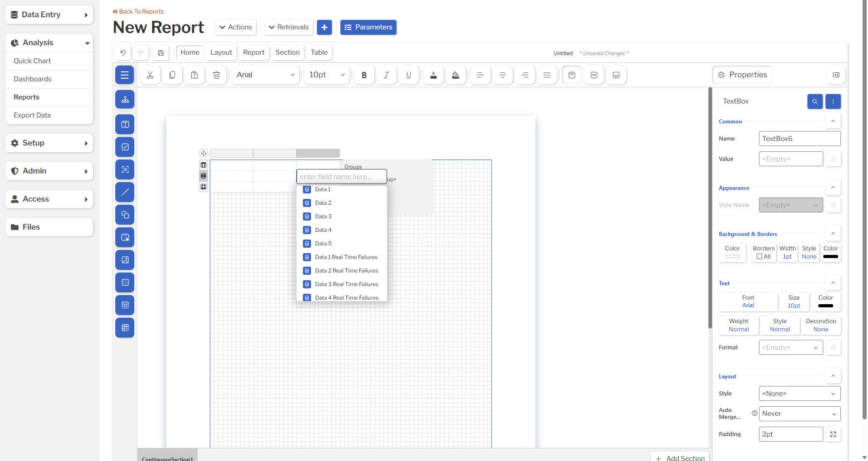Toggle Bold text formatting

pos(364,75)
